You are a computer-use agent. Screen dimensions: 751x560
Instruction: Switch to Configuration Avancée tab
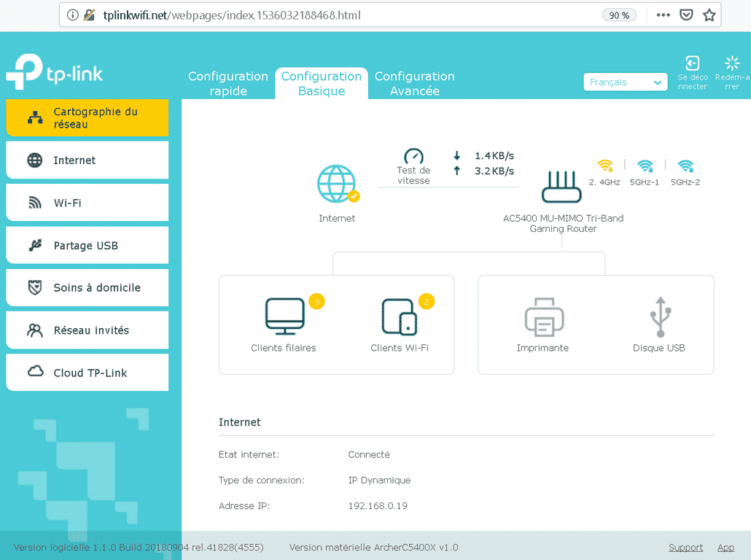pyautogui.click(x=415, y=83)
